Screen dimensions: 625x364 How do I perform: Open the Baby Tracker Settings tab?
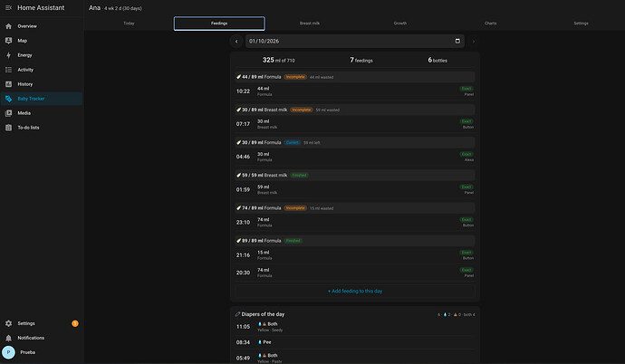pos(581,24)
